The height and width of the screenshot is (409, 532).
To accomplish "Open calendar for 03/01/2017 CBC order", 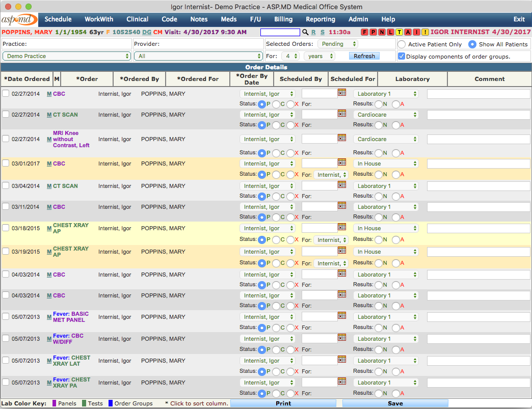I will point(342,162).
